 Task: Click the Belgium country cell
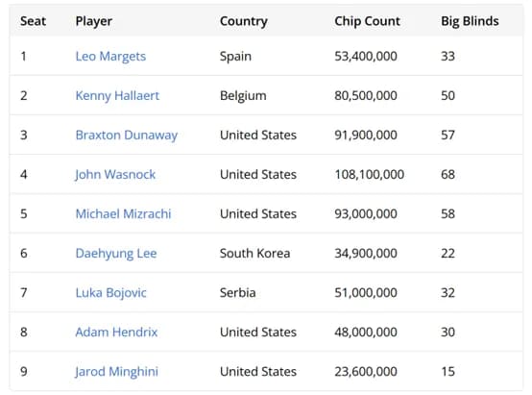[243, 96]
